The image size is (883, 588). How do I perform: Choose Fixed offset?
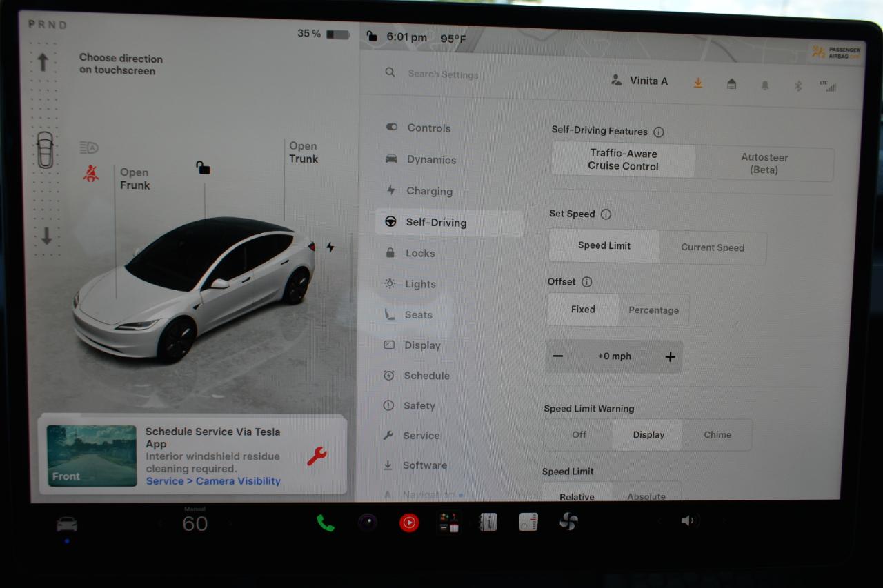[x=583, y=310]
